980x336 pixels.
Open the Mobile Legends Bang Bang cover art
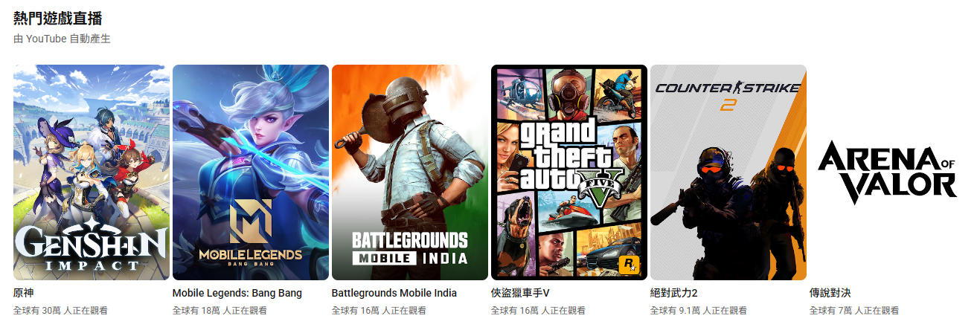251,172
